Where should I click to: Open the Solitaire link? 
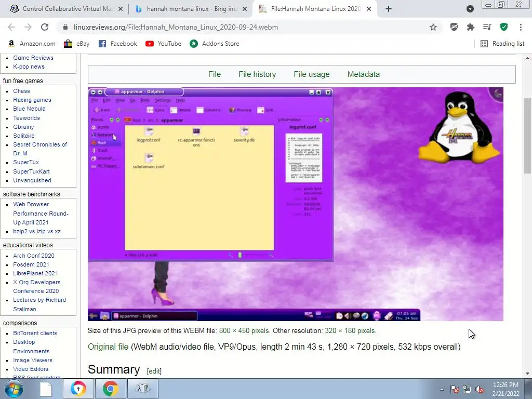(24, 136)
